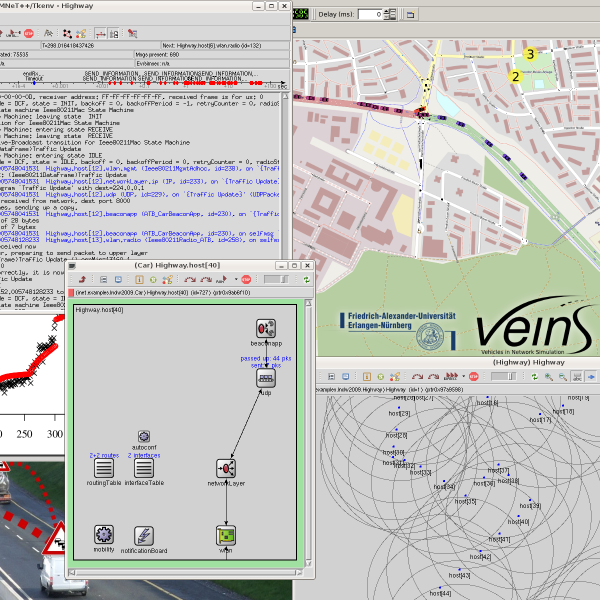Open routingTable submodule icon
This screenshot has width=600, height=600.
[104, 468]
